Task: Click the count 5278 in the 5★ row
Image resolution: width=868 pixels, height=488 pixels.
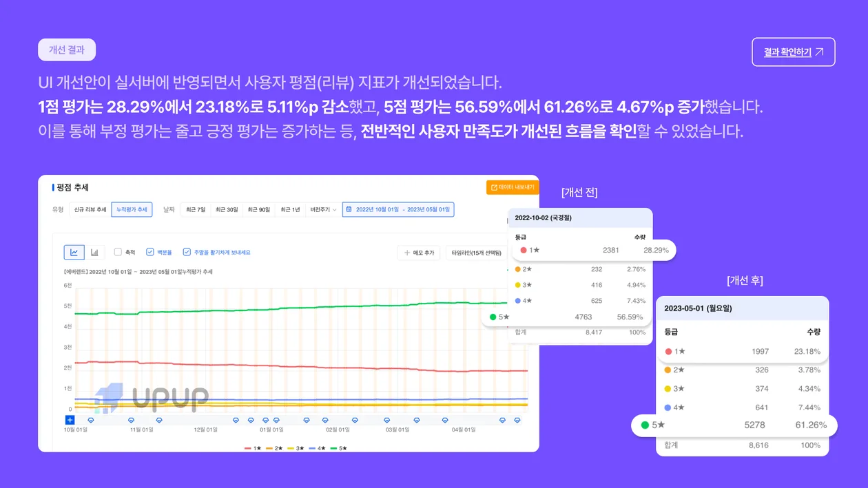Action: pyautogui.click(x=754, y=425)
